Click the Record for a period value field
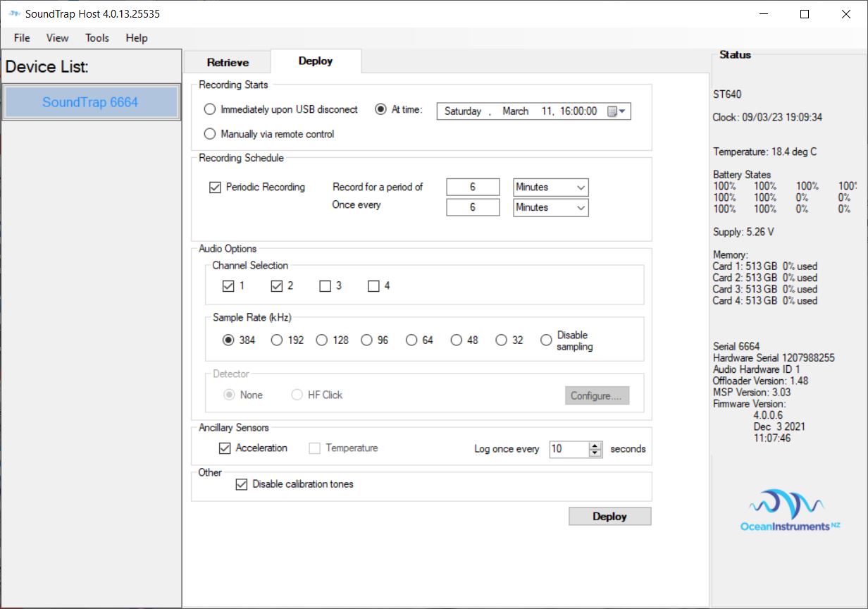The image size is (868, 609). (x=473, y=187)
